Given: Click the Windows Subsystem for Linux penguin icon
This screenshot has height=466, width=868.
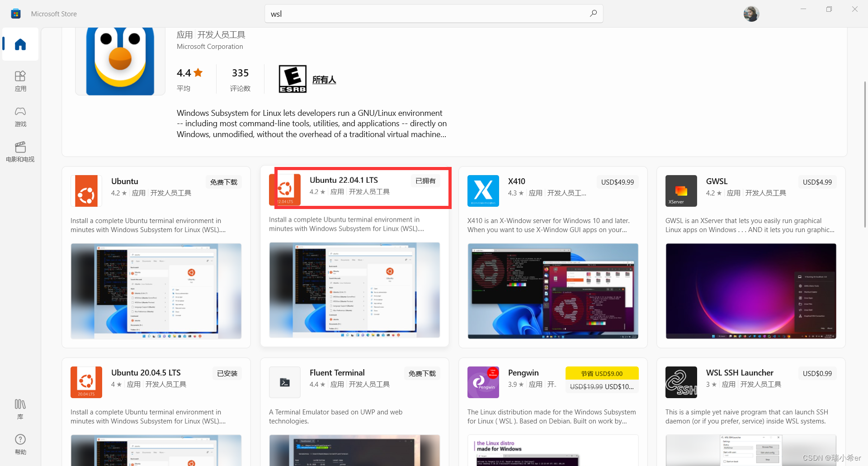Looking at the screenshot, I should point(120,62).
